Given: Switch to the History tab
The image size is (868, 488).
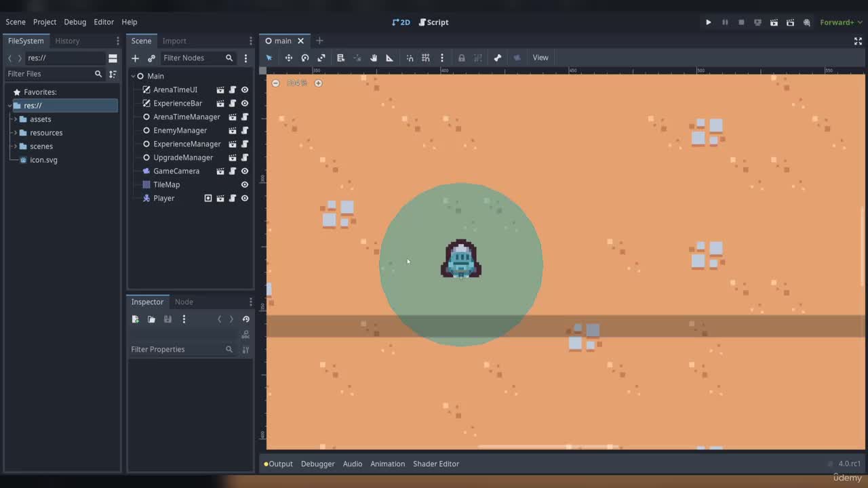Looking at the screenshot, I should click(x=67, y=41).
